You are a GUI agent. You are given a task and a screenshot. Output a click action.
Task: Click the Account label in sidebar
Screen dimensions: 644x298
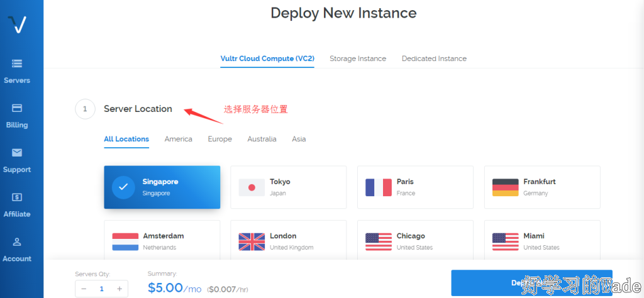pos(17,258)
